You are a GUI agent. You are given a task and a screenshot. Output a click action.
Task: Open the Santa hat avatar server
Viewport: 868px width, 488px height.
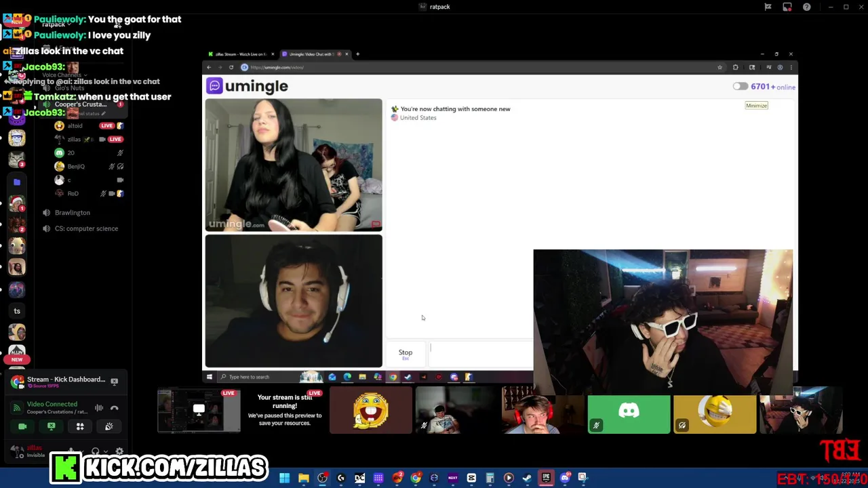click(x=17, y=203)
